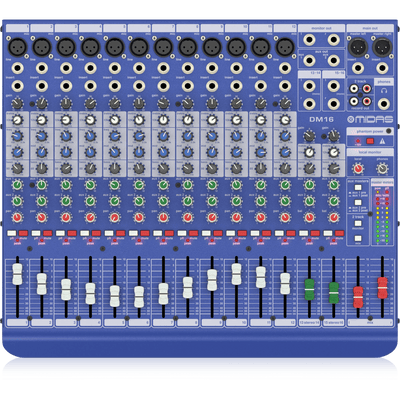Click the +48V phantom power LED
The height and width of the screenshot is (400, 400).
(x=358, y=141)
